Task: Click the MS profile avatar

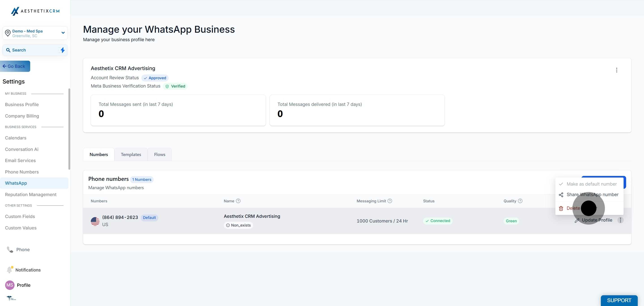Action: point(10,285)
